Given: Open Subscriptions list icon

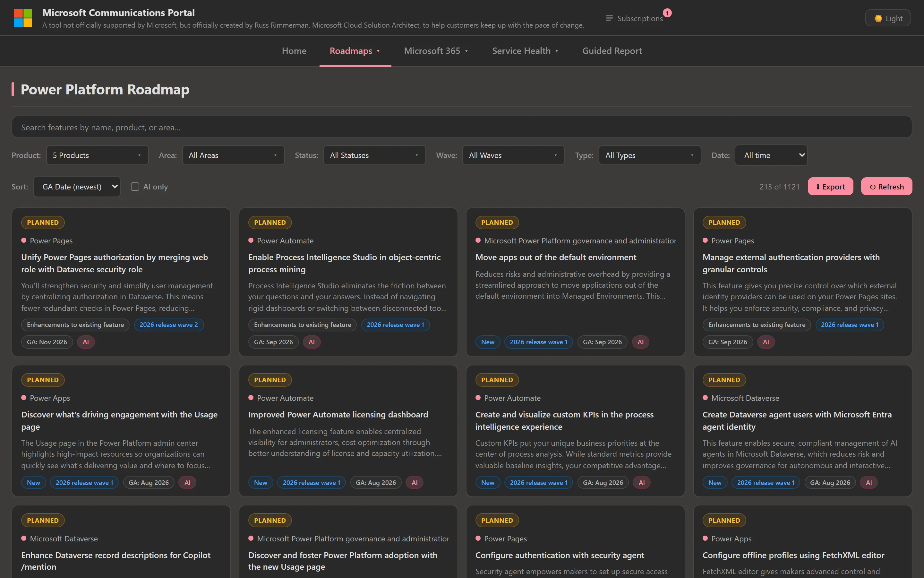Looking at the screenshot, I should tap(609, 18).
